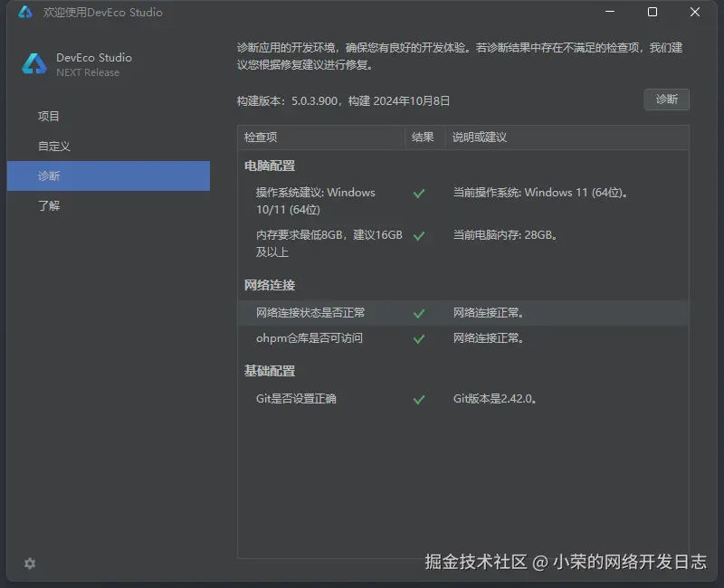Minimize the DevEco Studio window

click(610, 12)
